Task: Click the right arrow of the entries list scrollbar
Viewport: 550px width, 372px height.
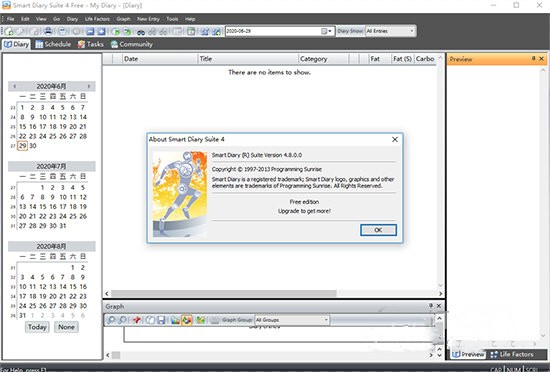Action: pyautogui.click(x=441, y=293)
